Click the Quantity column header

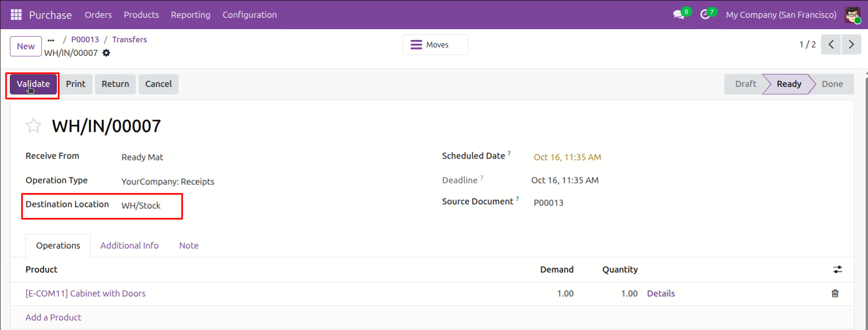click(620, 269)
